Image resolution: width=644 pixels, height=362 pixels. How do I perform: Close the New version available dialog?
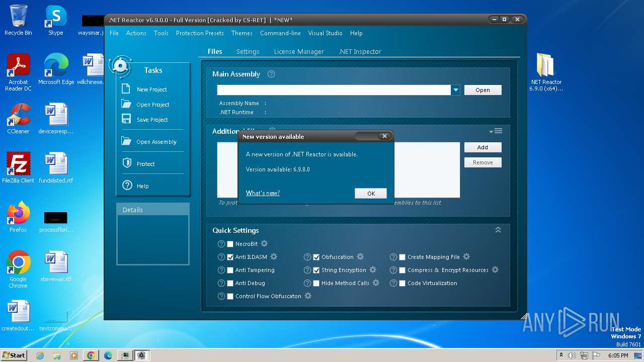384,136
